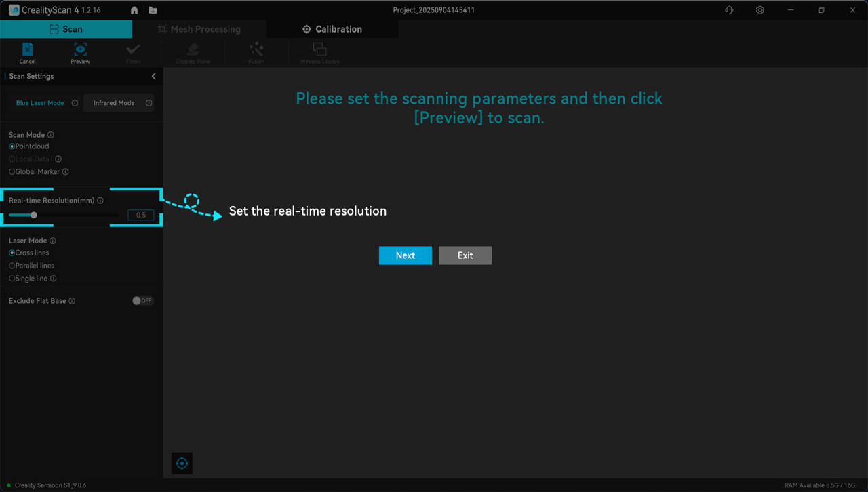
Task: Show info for Real-time Resolution
Action: tap(100, 201)
